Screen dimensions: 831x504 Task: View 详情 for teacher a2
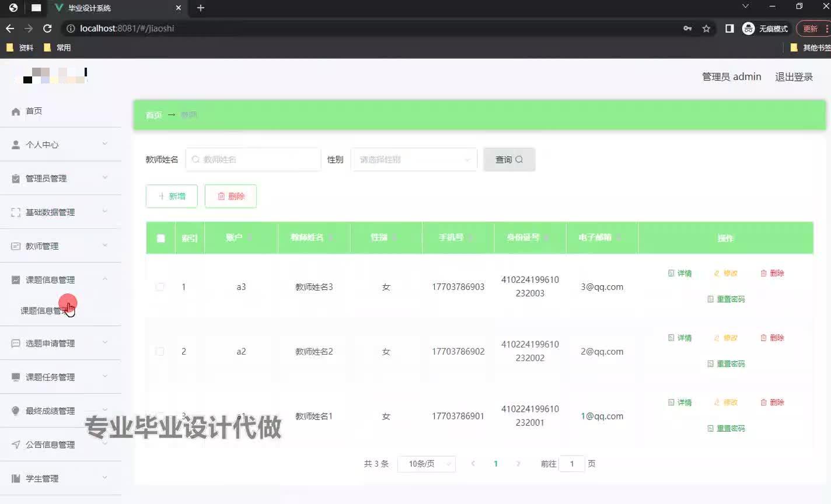(680, 338)
